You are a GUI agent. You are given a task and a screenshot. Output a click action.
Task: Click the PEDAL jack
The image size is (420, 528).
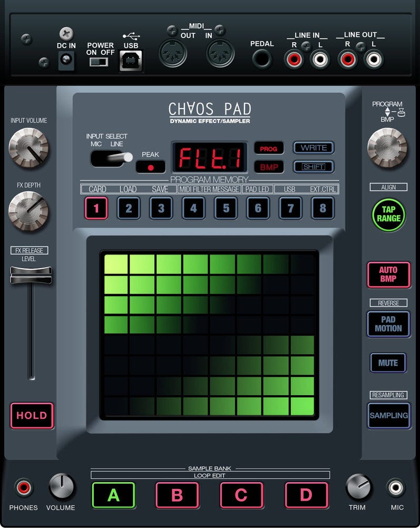coord(262,59)
